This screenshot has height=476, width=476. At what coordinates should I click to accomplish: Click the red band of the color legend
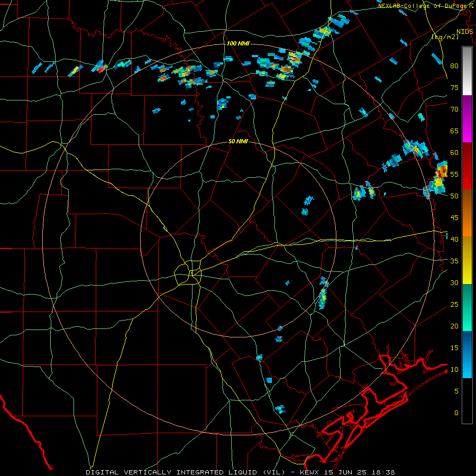[467, 167]
